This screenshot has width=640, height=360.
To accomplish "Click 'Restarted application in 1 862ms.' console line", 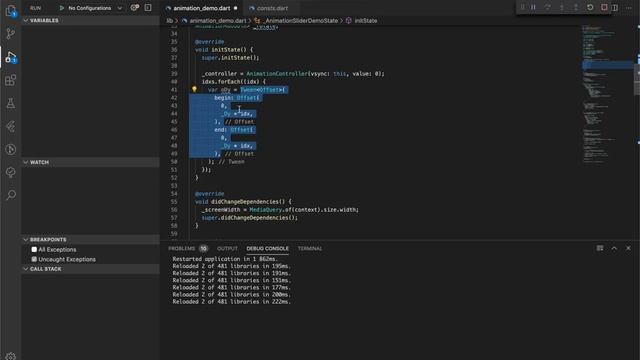I will click(x=225, y=259).
